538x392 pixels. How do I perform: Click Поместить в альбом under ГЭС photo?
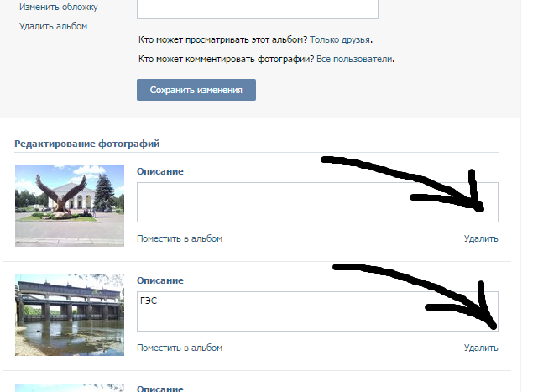pos(180,348)
